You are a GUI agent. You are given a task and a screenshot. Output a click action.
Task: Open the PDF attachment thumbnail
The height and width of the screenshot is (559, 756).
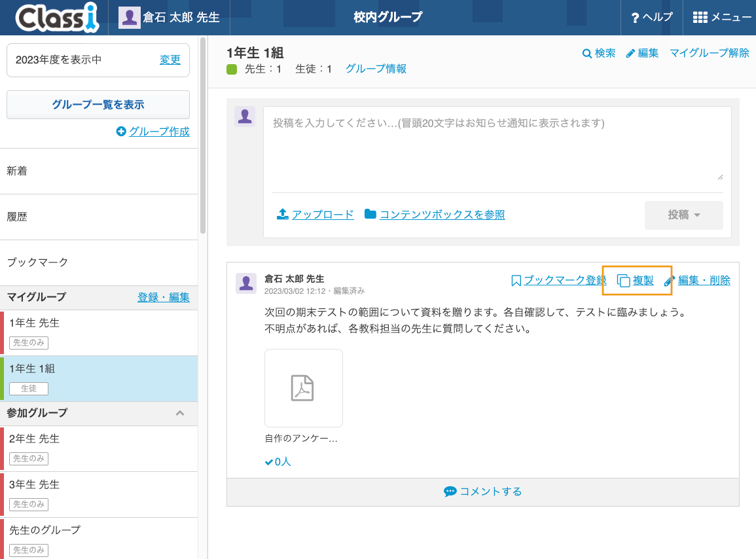point(304,388)
